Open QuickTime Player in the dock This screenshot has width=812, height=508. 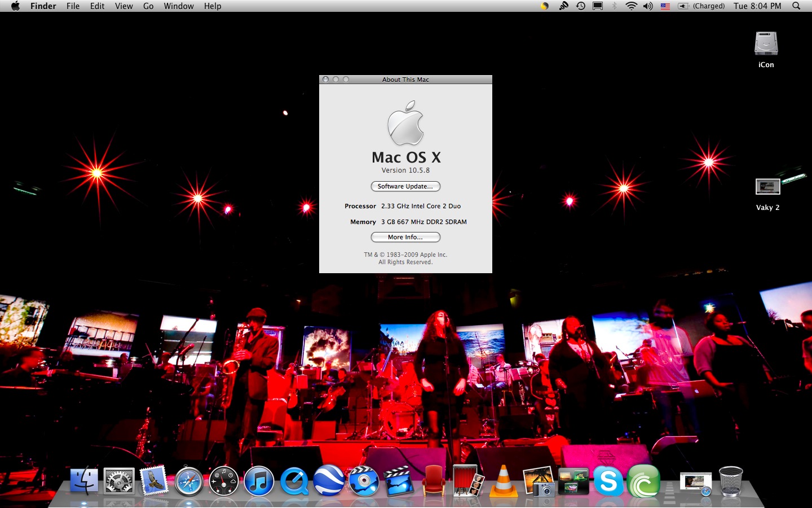(294, 481)
